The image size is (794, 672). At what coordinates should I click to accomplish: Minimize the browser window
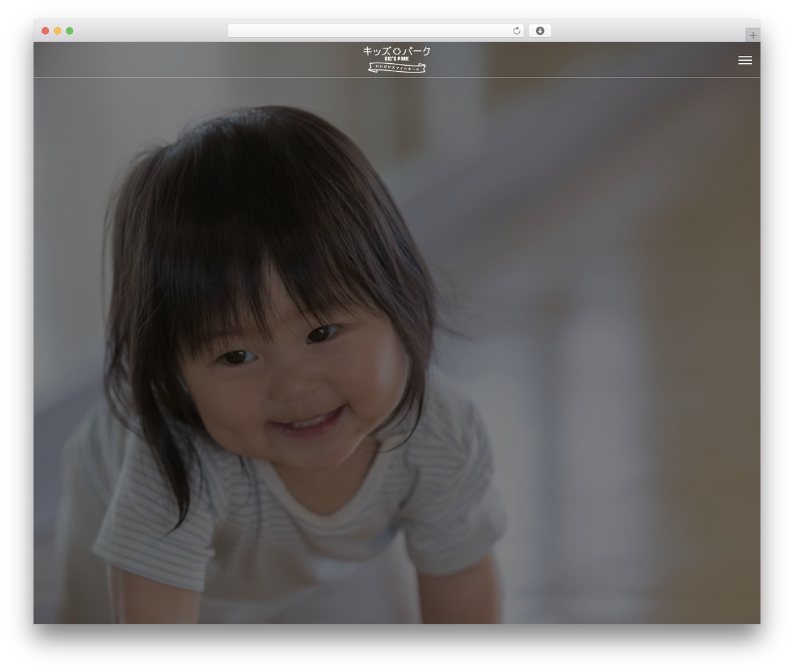pos(58,31)
